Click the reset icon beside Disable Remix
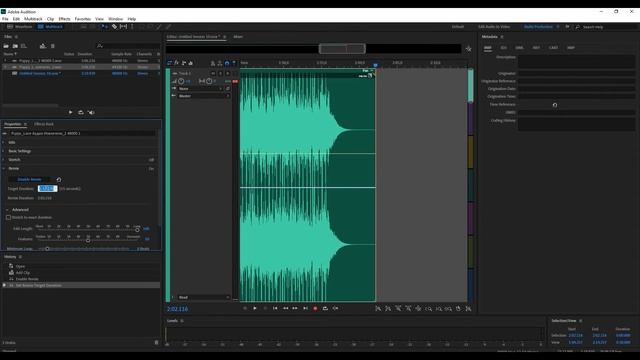Screen dimensions: 640x360 (59, 180)
